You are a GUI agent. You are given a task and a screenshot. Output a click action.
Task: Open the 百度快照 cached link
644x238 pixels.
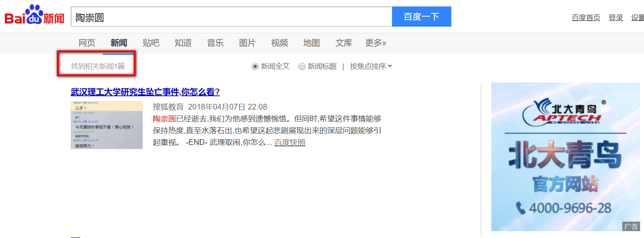click(x=290, y=143)
